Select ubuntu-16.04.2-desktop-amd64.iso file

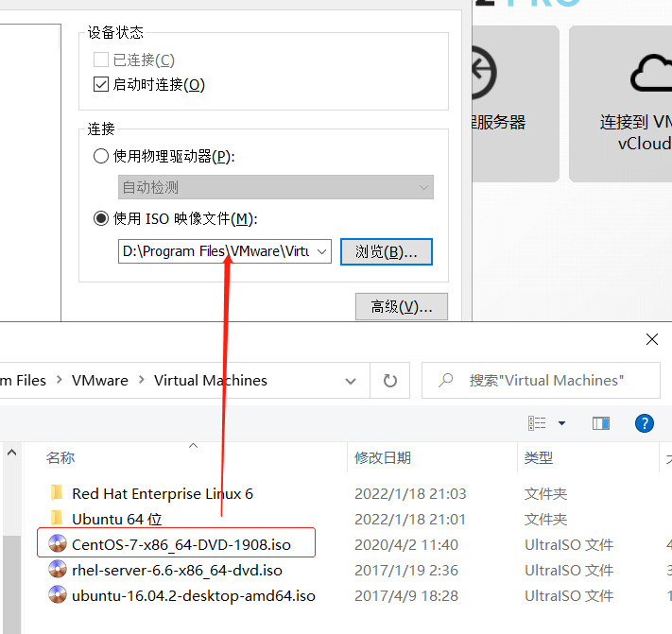[x=194, y=596]
